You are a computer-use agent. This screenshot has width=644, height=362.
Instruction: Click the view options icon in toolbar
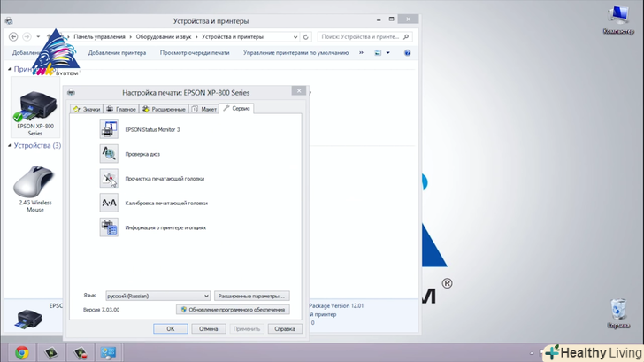click(378, 52)
